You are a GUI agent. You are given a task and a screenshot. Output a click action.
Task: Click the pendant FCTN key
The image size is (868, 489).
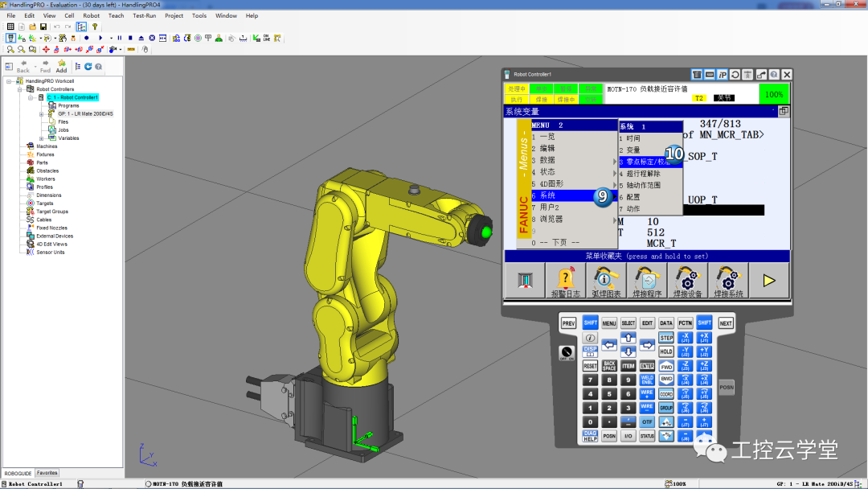(x=686, y=323)
